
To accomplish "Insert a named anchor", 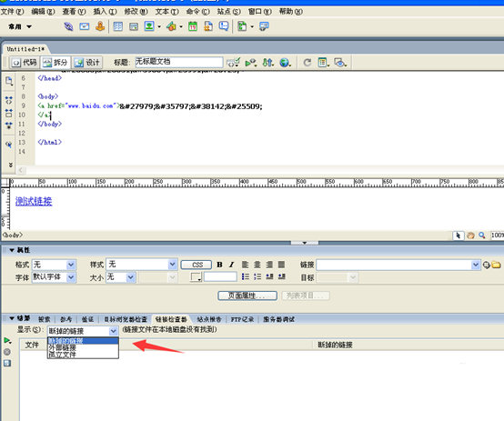I will (x=100, y=26).
